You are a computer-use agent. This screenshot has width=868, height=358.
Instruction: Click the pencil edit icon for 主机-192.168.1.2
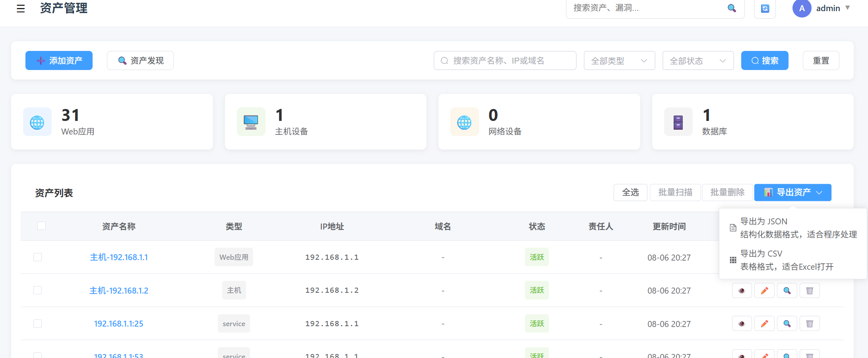click(x=764, y=291)
